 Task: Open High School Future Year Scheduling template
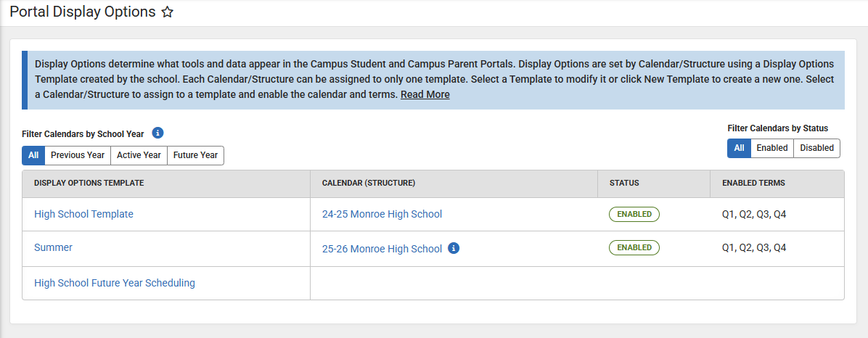(115, 283)
